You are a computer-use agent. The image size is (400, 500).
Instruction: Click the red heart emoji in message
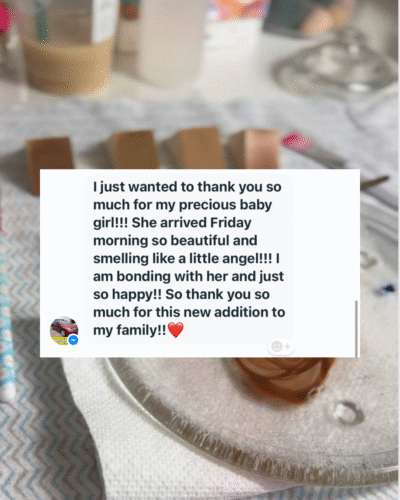[x=176, y=330]
